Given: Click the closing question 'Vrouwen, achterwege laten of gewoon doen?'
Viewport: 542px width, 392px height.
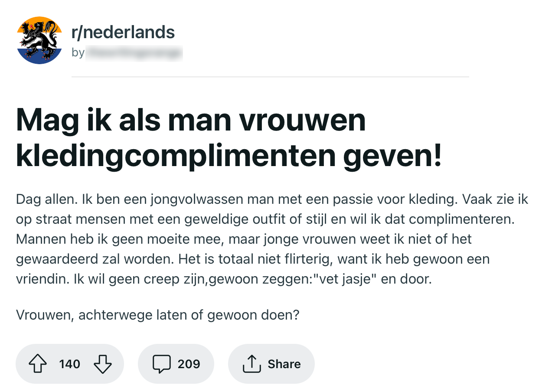Looking at the screenshot, I should tap(158, 314).
